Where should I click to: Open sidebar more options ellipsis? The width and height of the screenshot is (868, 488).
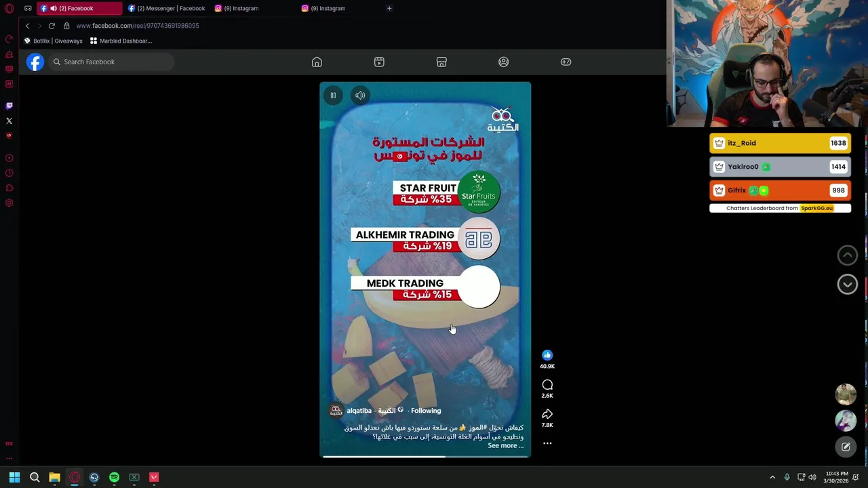[x=9, y=458]
